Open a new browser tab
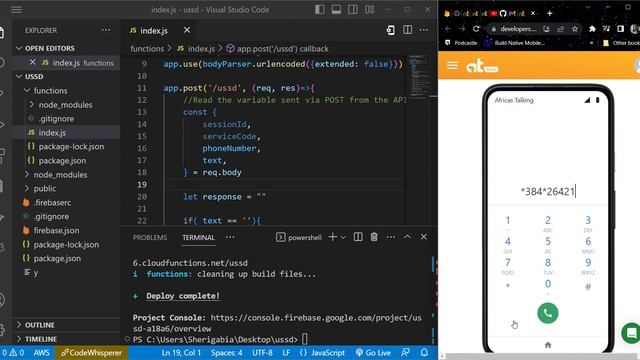 549,13
